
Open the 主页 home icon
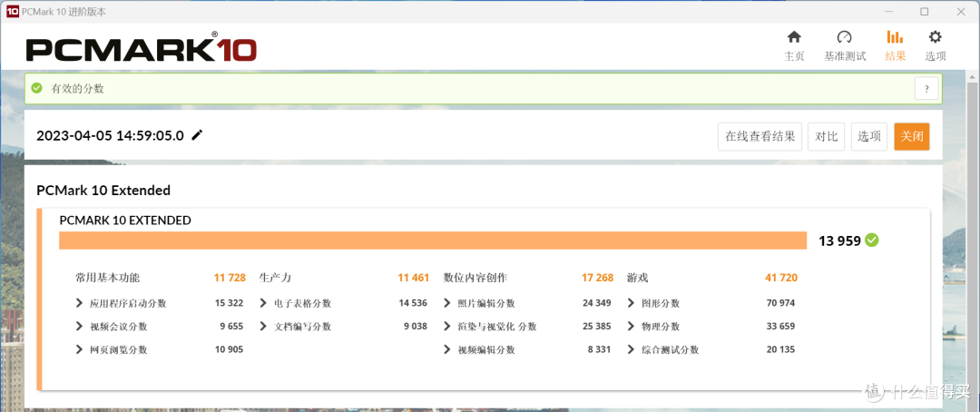(794, 37)
